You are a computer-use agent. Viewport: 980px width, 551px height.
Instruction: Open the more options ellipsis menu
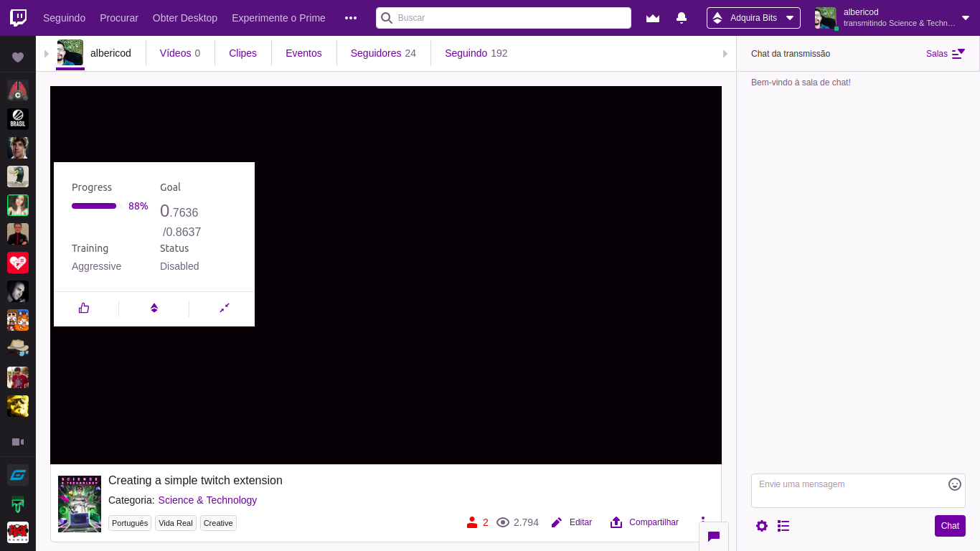(x=351, y=18)
